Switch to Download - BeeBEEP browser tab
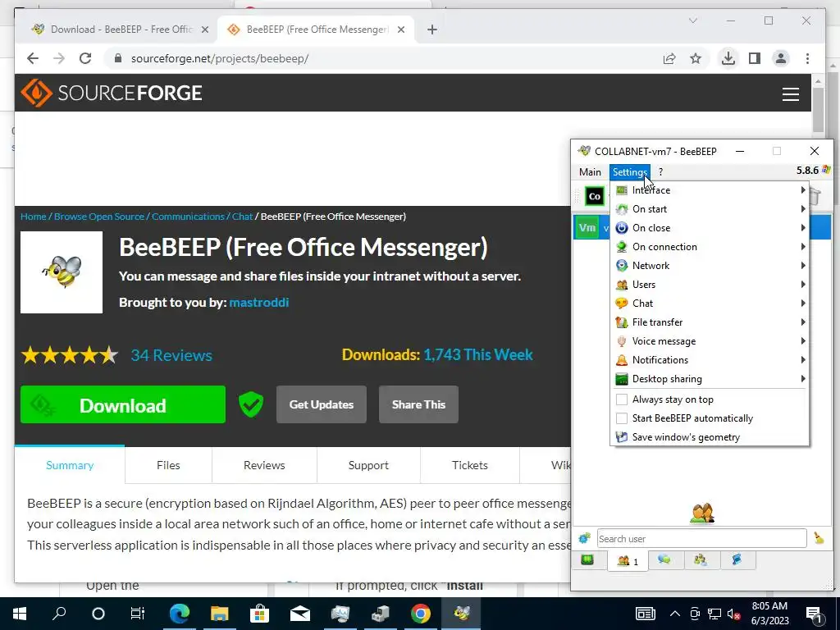 pyautogui.click(x=120, y=30)
